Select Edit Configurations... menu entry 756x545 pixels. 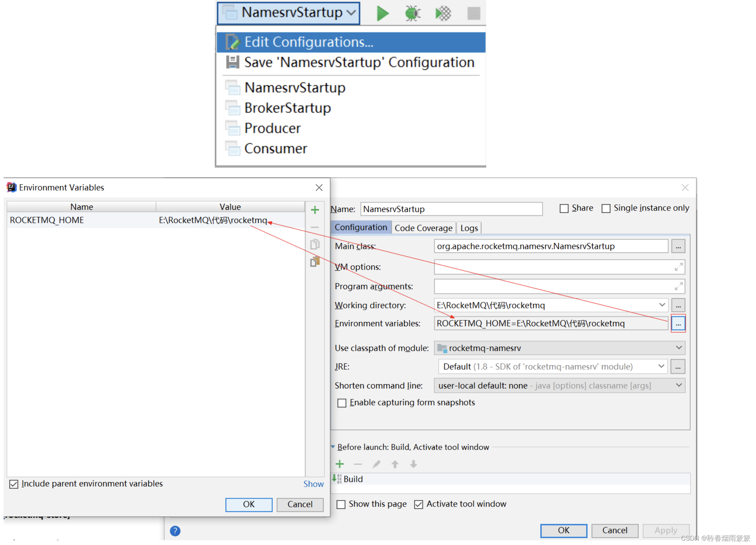(351, 42)
